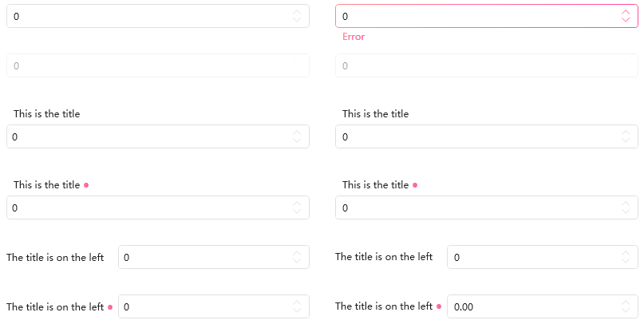Step down the right non-required 'title is on the left' input
Viewport: 644px width, 324px height.
tap(626, 261)
